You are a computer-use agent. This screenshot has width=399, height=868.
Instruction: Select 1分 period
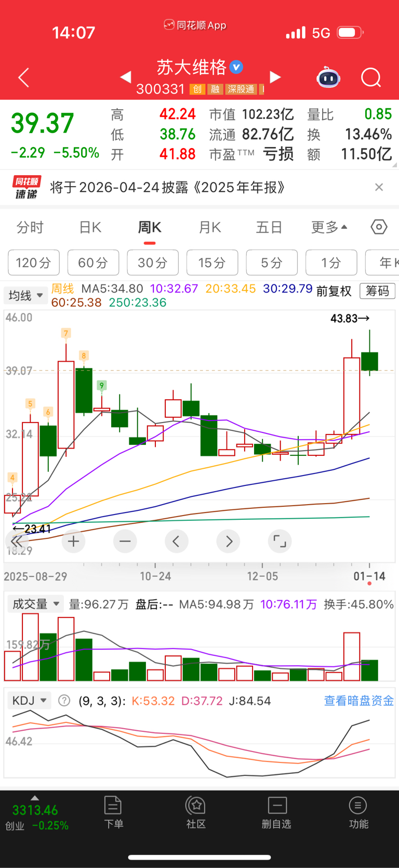[331, 262]
